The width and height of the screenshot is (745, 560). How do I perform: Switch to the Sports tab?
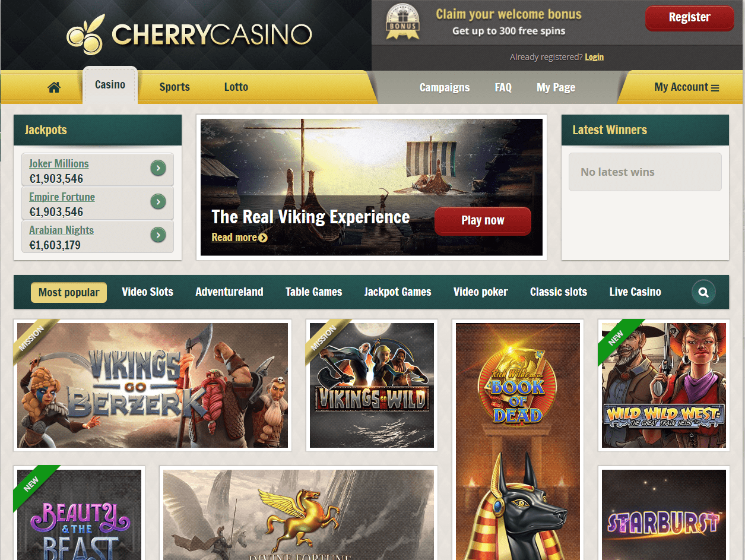175,87
